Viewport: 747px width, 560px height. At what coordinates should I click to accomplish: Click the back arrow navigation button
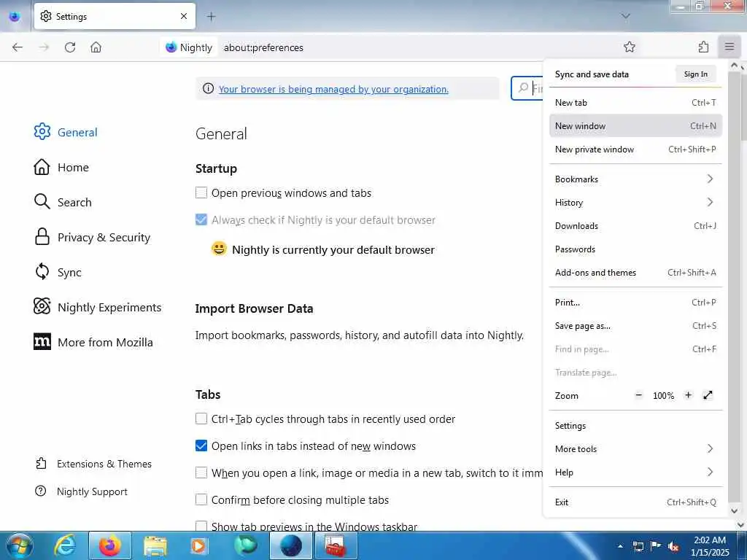18,47
